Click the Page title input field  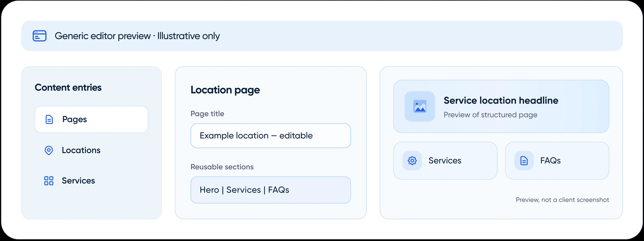271,136
